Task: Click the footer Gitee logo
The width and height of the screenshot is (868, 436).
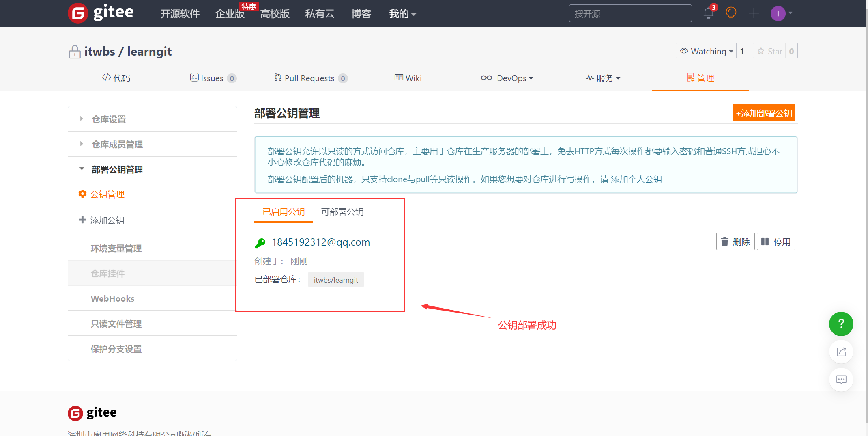Action: (92, 413)
